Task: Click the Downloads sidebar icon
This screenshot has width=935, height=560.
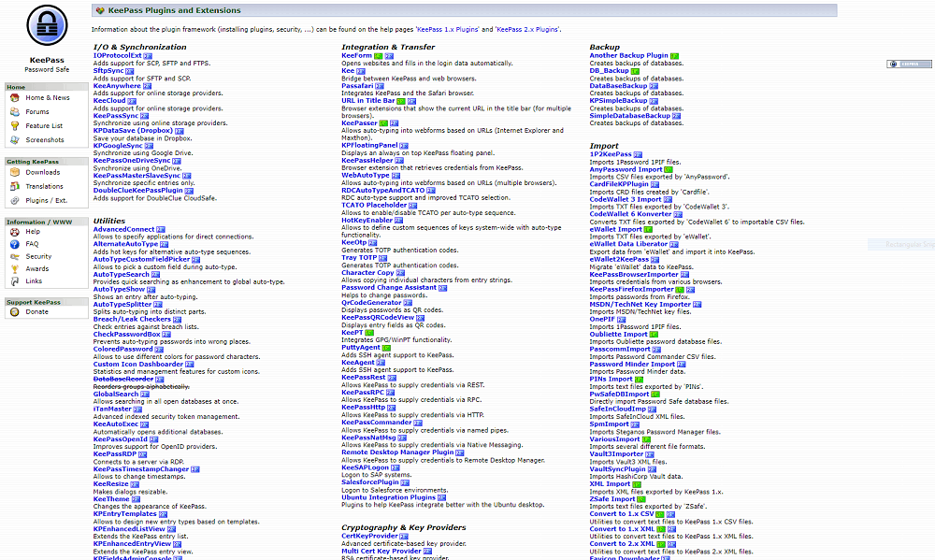Action: pos(15,172)
